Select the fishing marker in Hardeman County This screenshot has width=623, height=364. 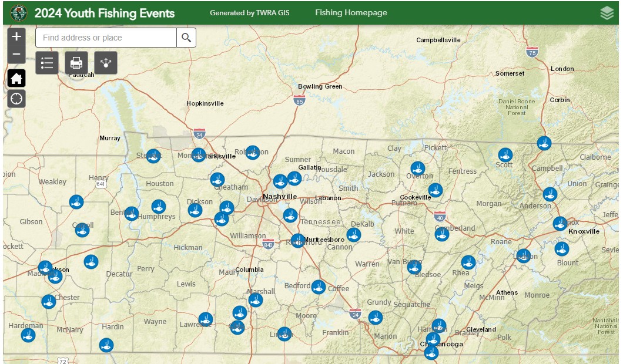(28, 335)
